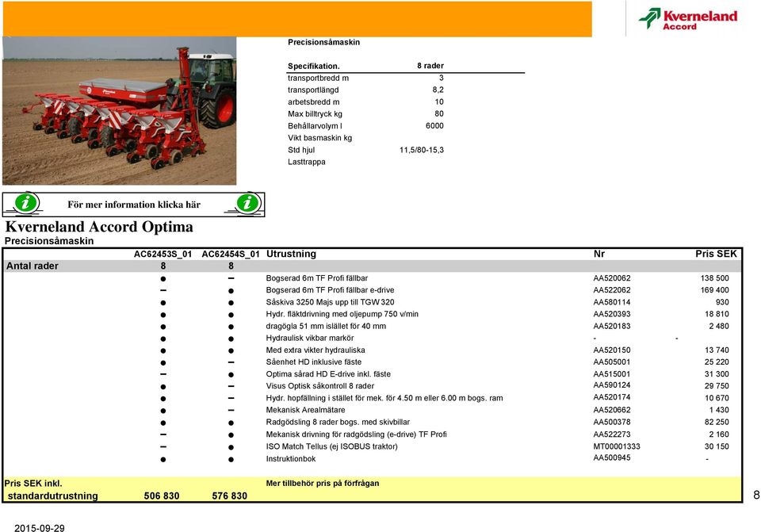This screenshot has height=532, width=761.
Task: Select part number AA522273
Action: pos(611,434)
